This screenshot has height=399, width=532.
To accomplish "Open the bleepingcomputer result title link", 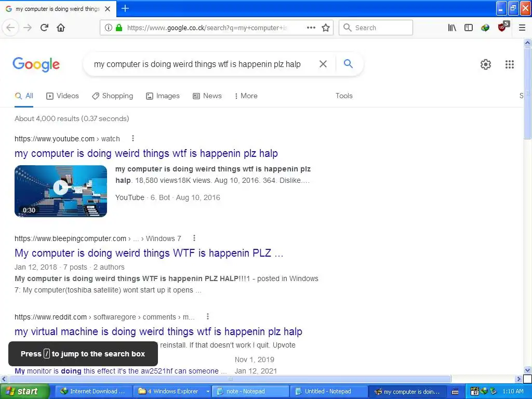I will (x=149, y=253).
